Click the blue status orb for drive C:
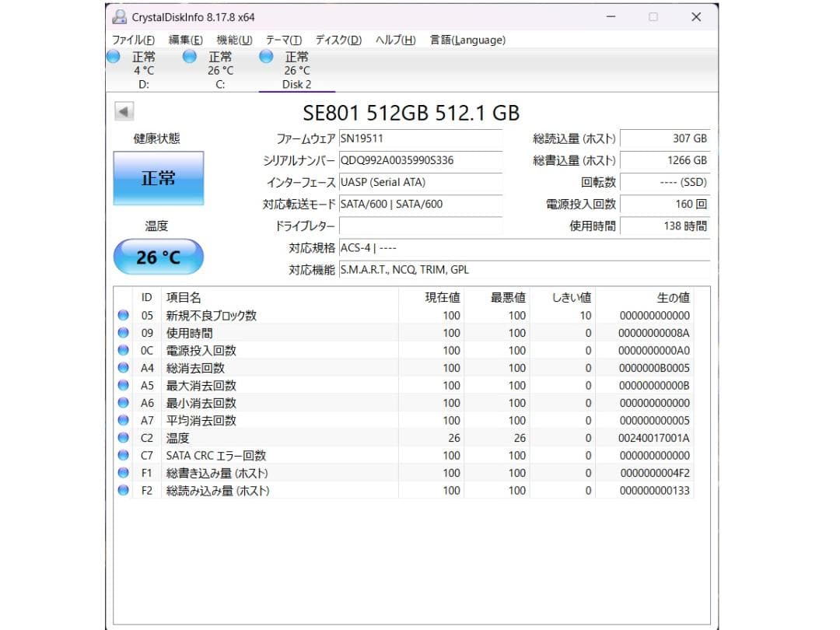 click(x=190, y=56)
